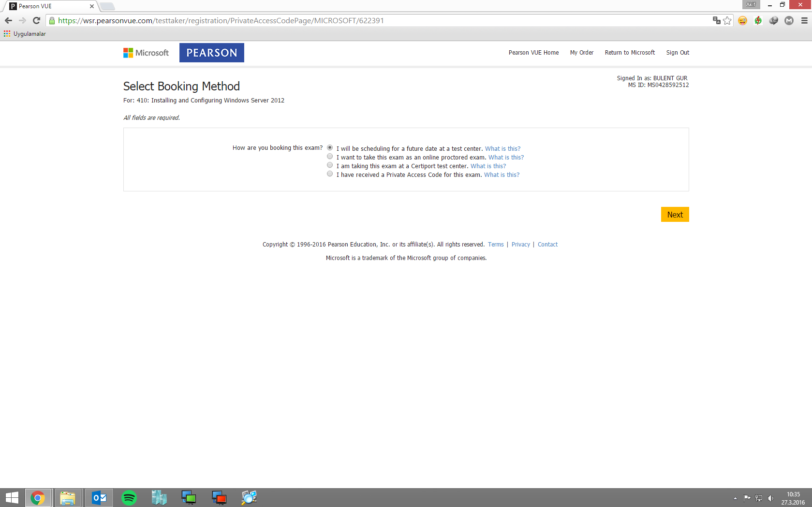Image resolution: width=812 pixels, height=507 pixels.
Task: Open the magnifier network tool in taskbar
Action: [x=249, y=498]
